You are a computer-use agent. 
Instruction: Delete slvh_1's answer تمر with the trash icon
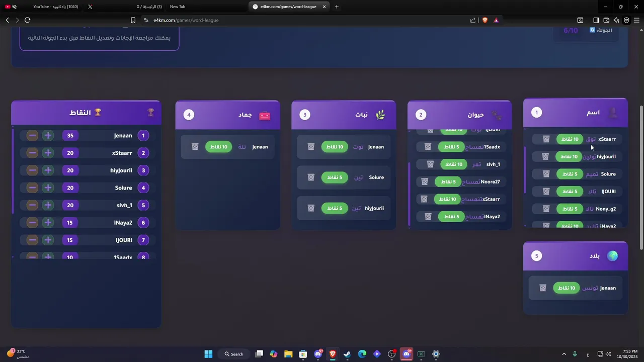tap(431, 164)
